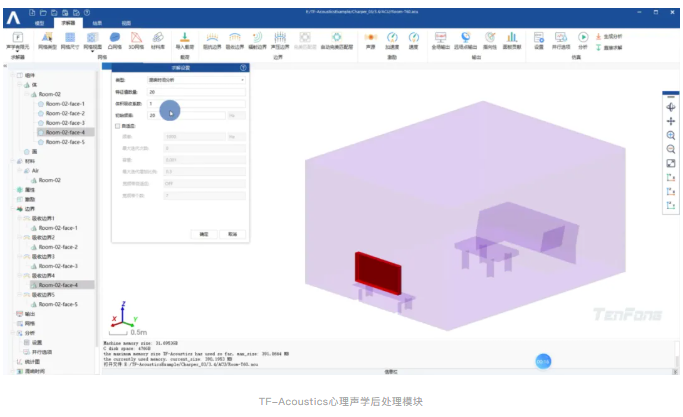Image resolution: width=683 pixels, height=417 pixels.
Task: Click the red display panel in 3D view
Action: (x=378, y=273)
